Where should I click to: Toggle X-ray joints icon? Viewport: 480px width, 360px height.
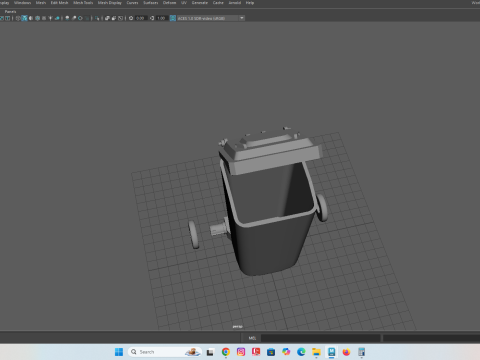coord(120,18)
